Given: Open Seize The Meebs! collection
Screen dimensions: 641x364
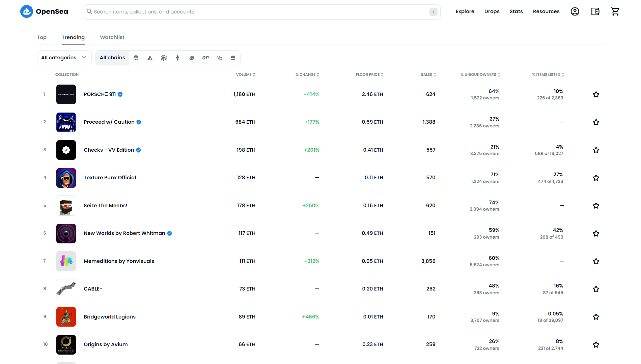Looking at the screenshot, I should click(x=105, y=206).
